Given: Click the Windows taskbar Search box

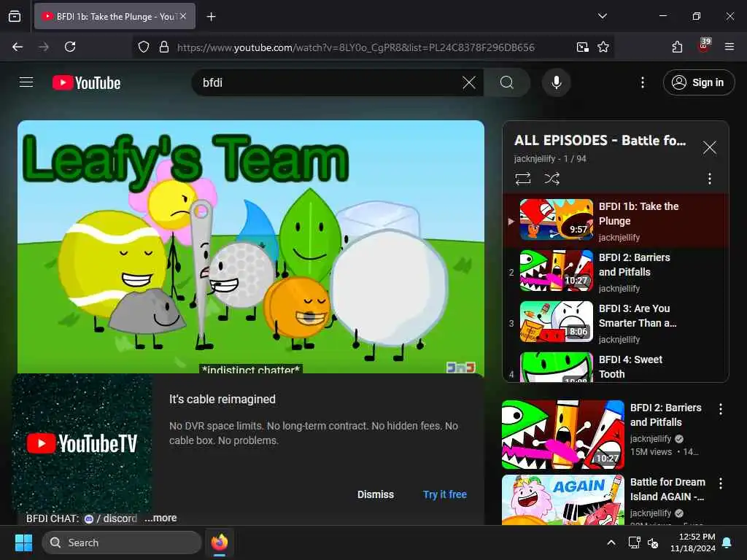Looking at the screenshot, I should 122,542.
